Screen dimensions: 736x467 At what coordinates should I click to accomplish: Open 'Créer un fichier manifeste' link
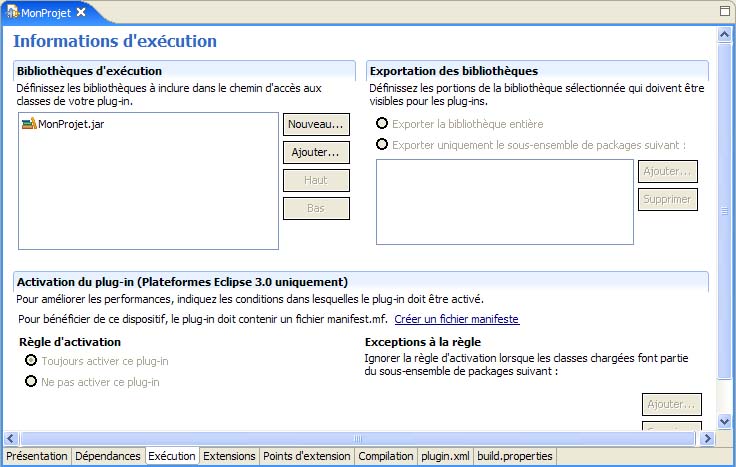[456, 320]
